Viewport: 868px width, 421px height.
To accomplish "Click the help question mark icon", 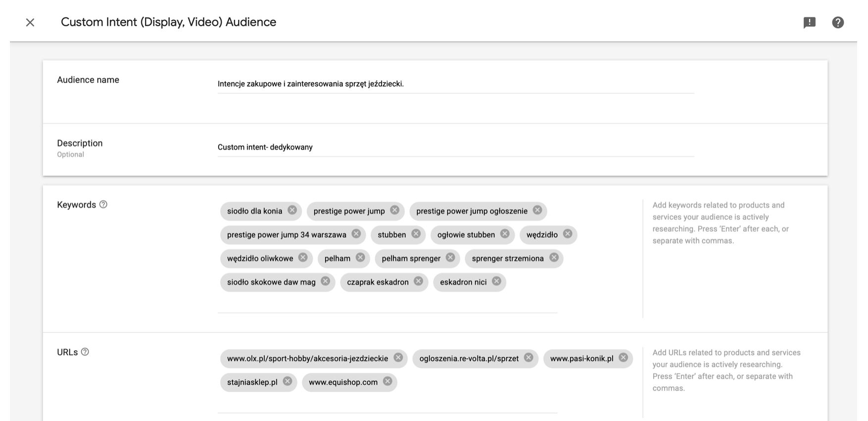I will point(838,22).
